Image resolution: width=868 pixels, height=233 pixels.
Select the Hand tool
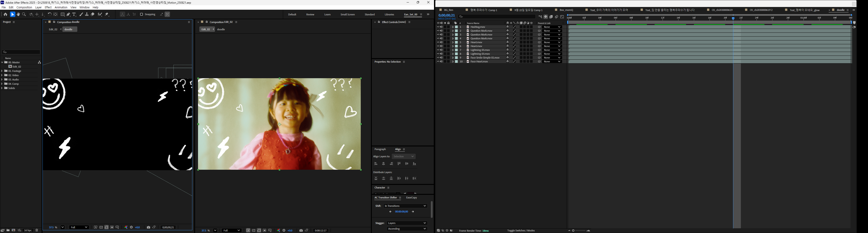pyautogui.click(x=19, y=14)
